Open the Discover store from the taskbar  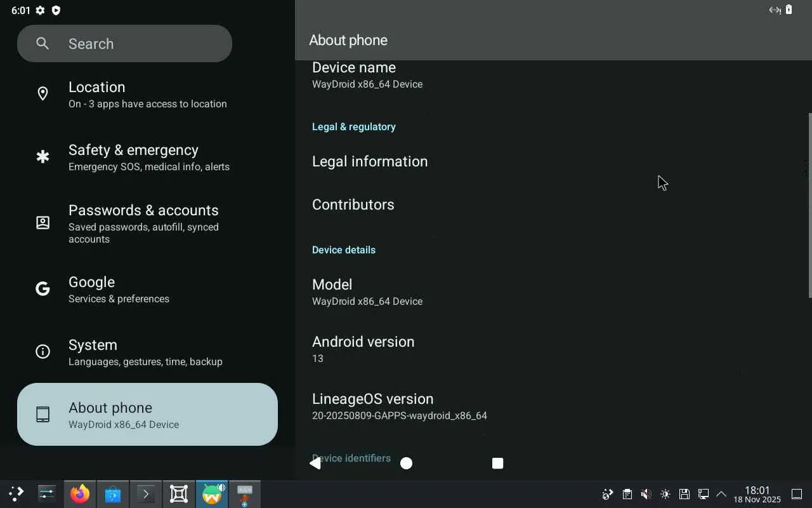pyautogui.click(x=113, y=493)
